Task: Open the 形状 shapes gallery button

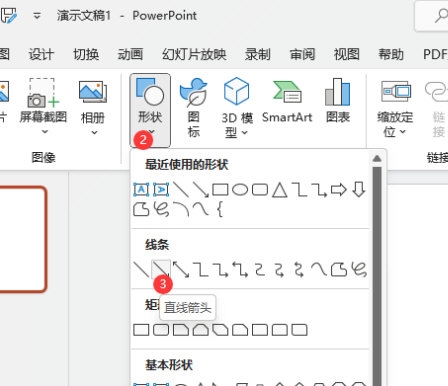Action: (x=150, y=110)
